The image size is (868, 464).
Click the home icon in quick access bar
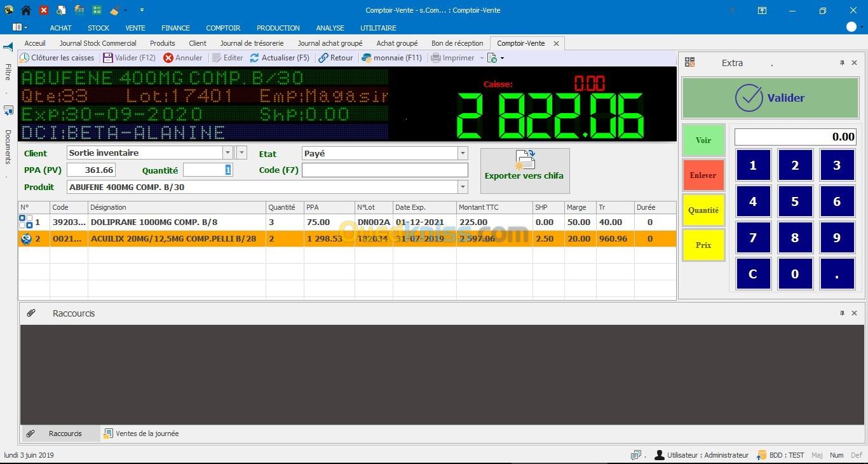point(26,10)
